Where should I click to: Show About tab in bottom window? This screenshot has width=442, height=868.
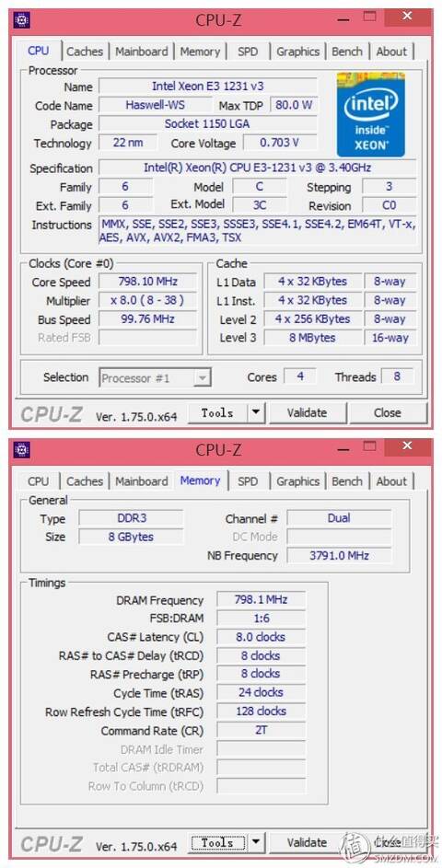pyautogui.click(x=391, y=481)
